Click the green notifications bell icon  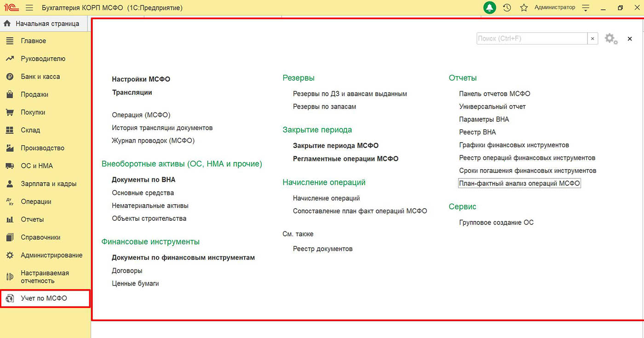(490, 8)
